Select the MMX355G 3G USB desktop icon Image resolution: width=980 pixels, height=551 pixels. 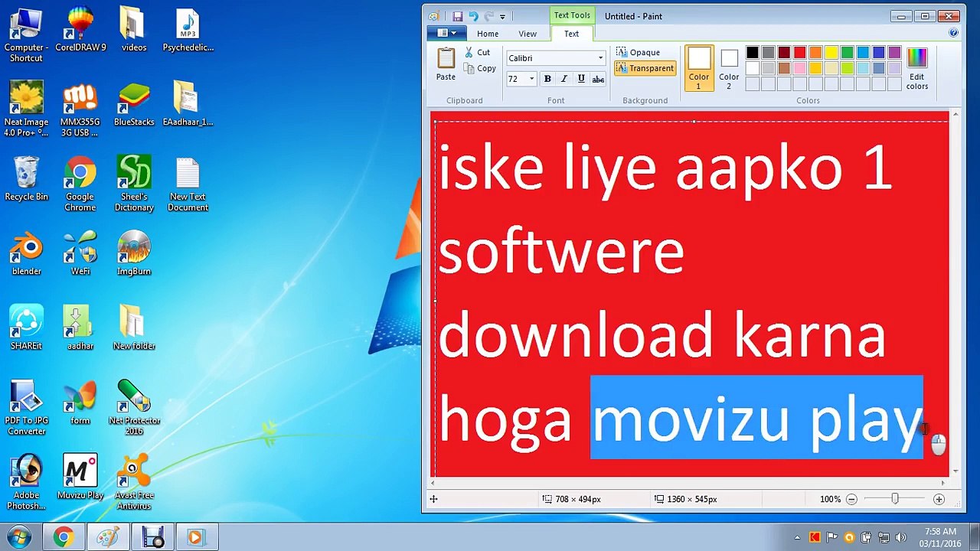coord(80,109)
